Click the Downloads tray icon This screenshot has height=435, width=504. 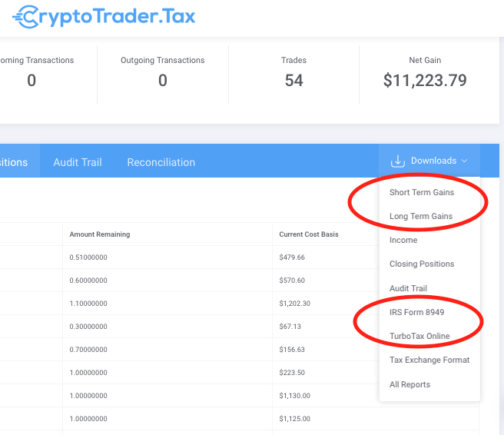[x=398, y=161]
